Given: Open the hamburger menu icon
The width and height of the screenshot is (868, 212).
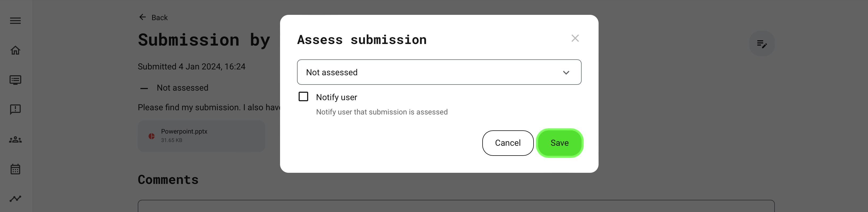Looking at the screenshot, I should click(15, 21).
